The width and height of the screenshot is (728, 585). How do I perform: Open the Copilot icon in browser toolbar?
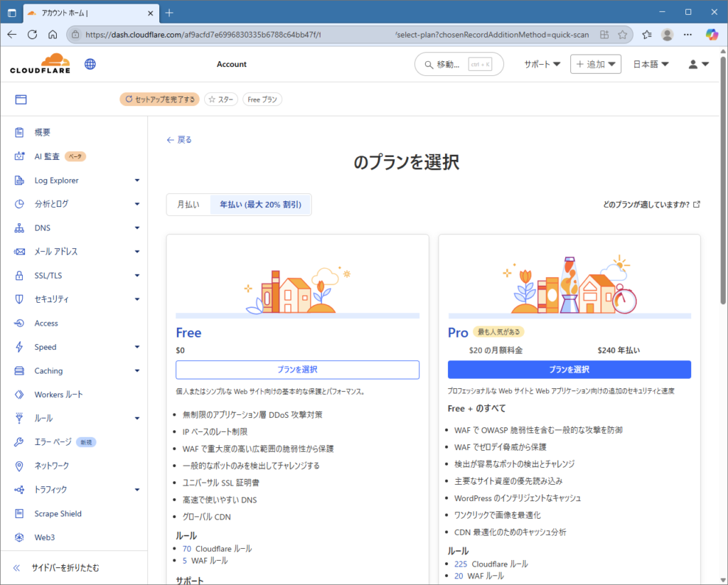pos(712,34)
